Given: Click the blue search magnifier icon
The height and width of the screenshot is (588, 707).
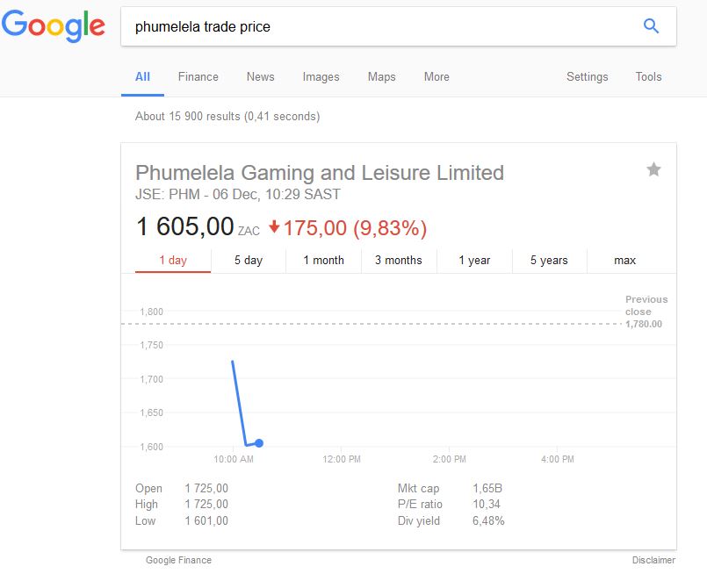Looking at the screenshot, I should (651, 26).
